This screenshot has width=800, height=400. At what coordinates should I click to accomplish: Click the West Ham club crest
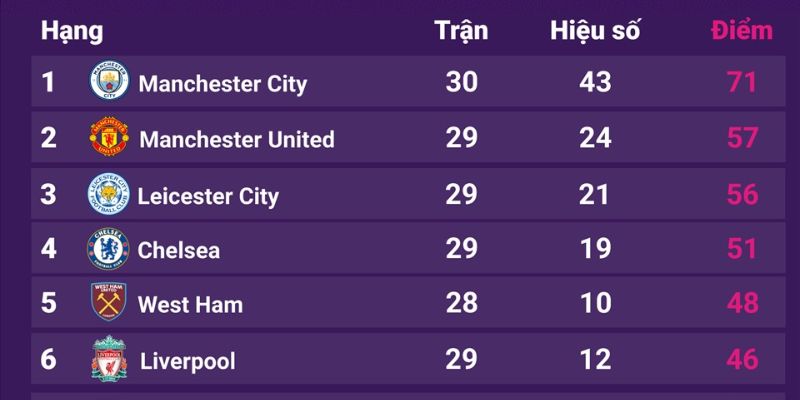(x=108, y=304)
